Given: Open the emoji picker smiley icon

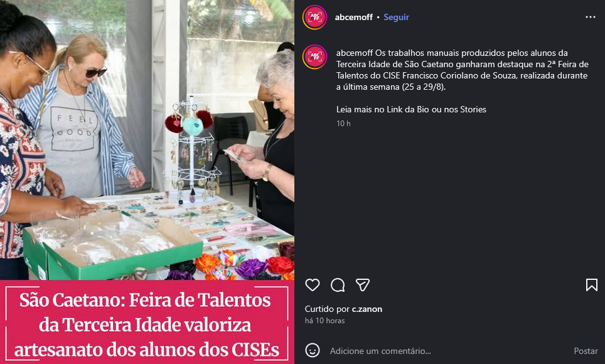Looking at the screenshot, I should [x=312, y=350].
